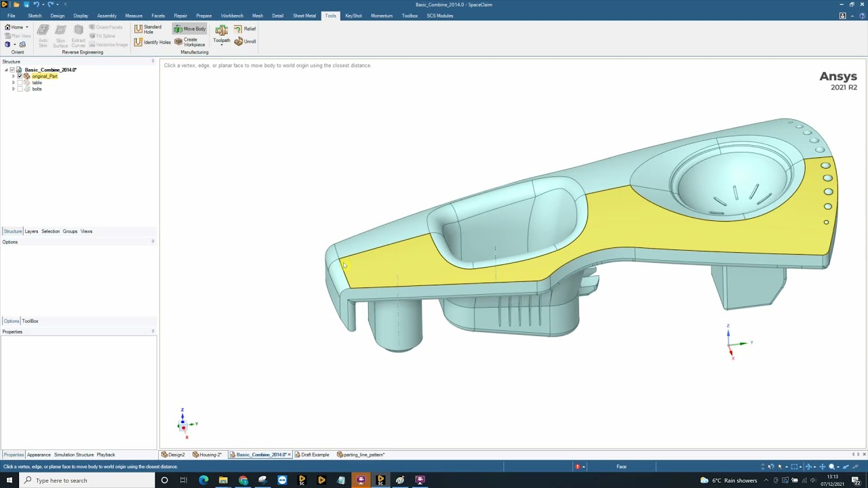
Task: Toggle visibility checkbox of table
Action: 20,83
